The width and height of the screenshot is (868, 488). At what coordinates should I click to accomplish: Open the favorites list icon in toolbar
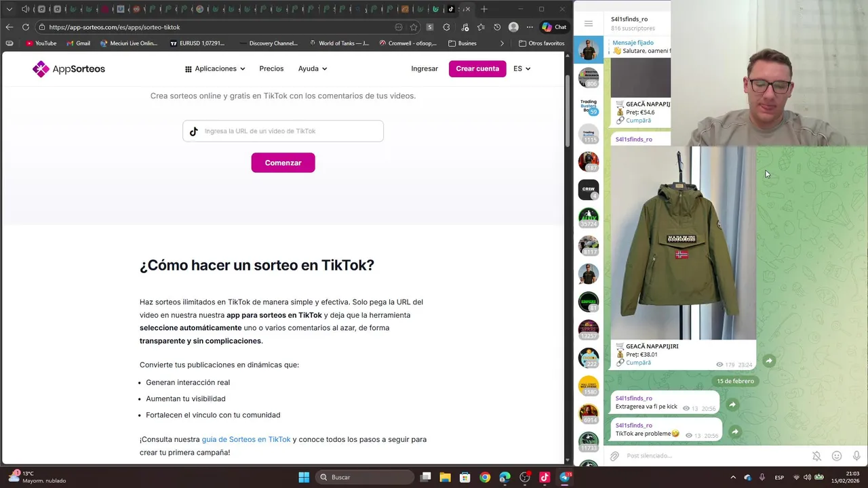click(x=481, y=27)
